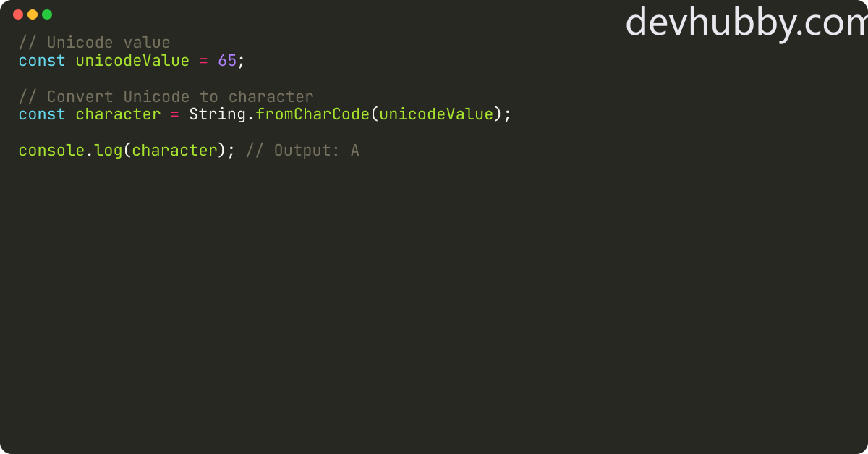Click the unicodeValue argument inside fromCharCode
Screen dimensions: 868x454
pyautogui.click(x=436, y=114)
